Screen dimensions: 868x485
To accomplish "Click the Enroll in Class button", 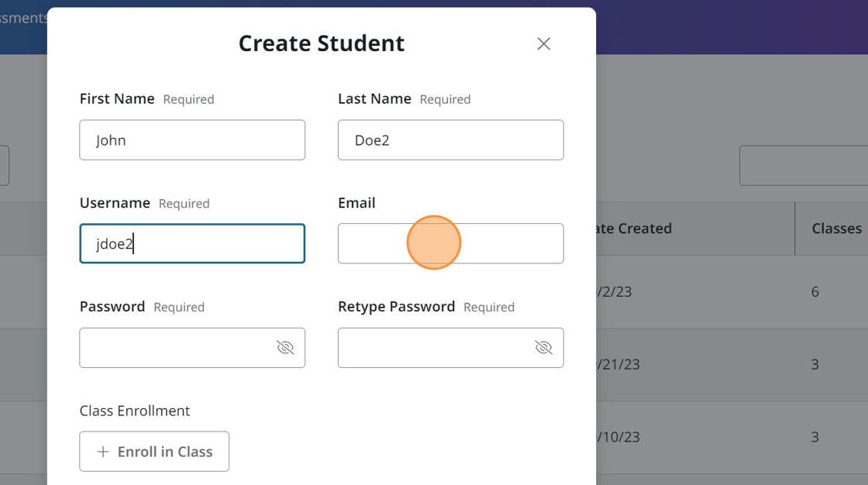I will 153,451.
